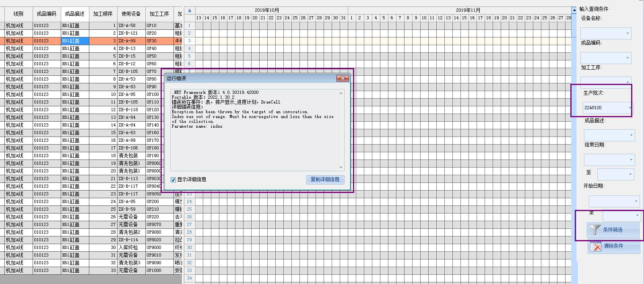Screen dimensions: 644x284
Task: Click the 成品描述 column header
Action: click(75, 14)
